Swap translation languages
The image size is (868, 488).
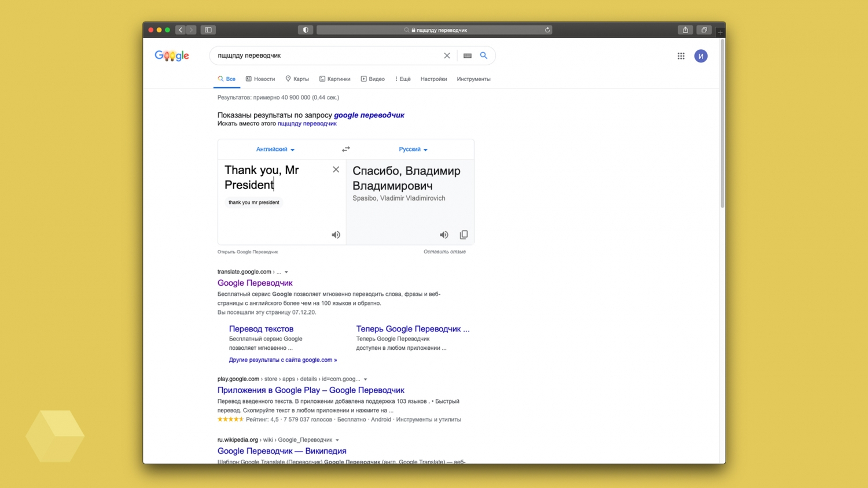point(345,149)
